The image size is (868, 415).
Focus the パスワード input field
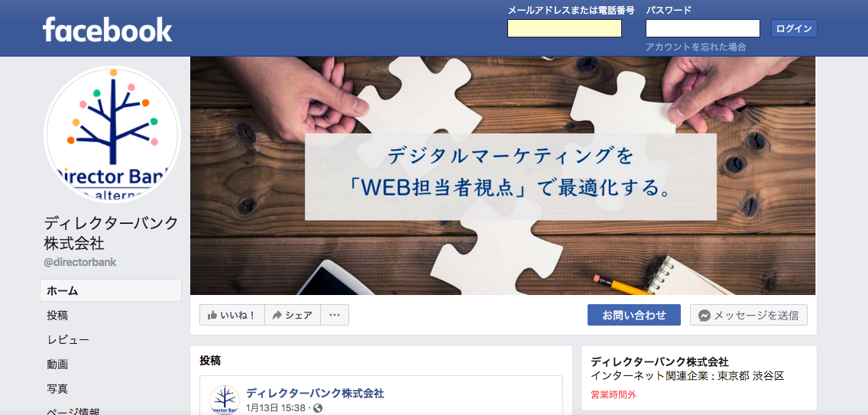702,28
